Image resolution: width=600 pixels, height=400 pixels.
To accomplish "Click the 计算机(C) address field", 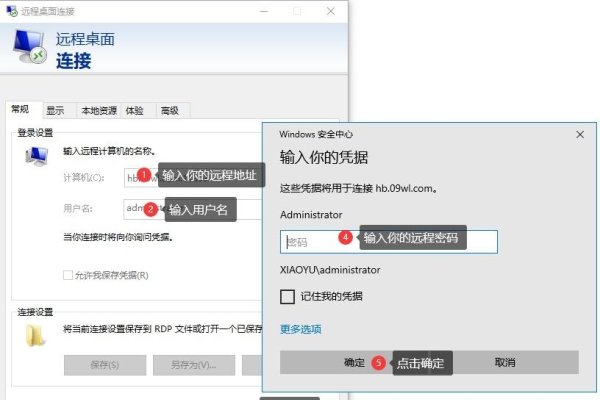I will (193, 178).
